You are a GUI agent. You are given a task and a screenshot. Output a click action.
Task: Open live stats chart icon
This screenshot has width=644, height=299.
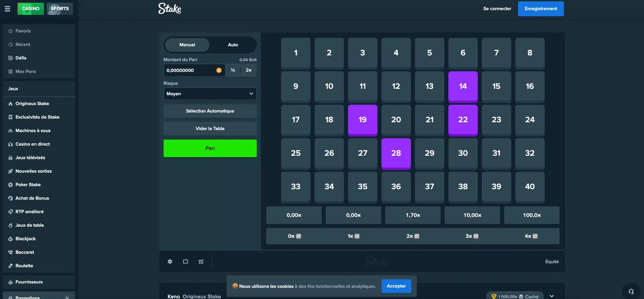pos(201,261)
